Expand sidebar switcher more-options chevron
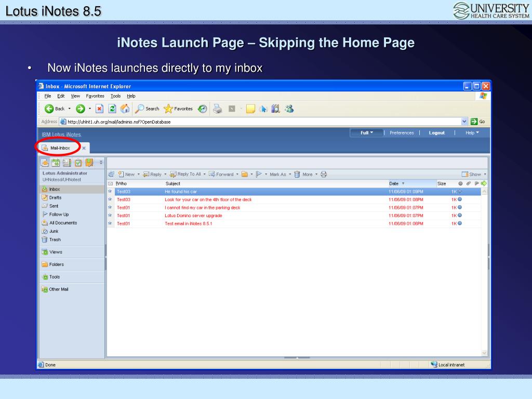The height and width of the screenshot is (399, 532). pyautogui.click(x=101, y=163)
